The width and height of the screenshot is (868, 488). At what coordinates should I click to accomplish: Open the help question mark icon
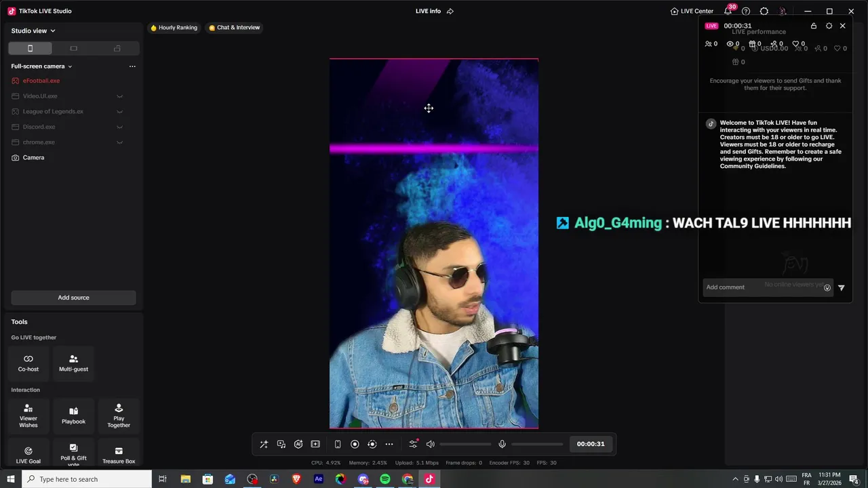tap(746, 11)
